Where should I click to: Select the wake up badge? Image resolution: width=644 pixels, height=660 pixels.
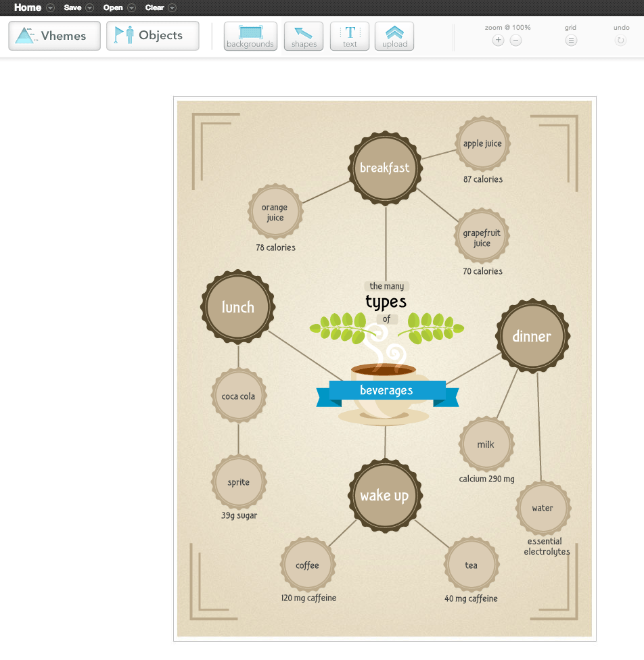(385, 496)
